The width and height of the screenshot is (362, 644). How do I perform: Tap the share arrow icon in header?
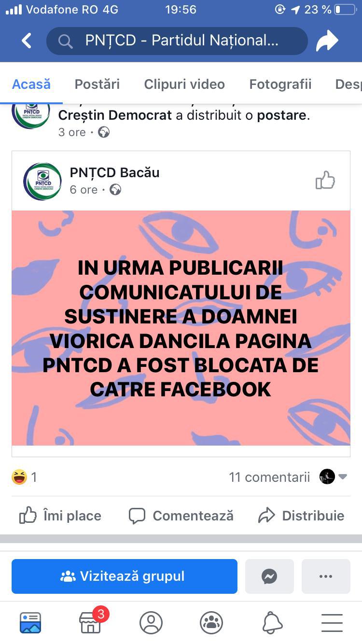(327, 41)
